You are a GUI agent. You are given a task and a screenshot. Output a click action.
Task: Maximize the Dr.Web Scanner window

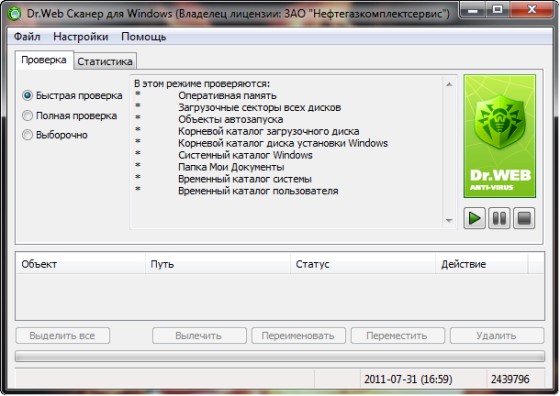(497, 10)
